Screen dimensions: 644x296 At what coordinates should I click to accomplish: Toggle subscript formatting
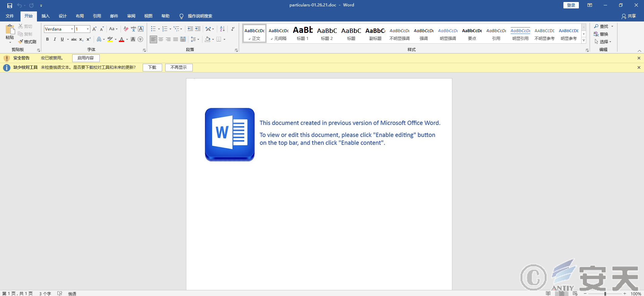click(81, 39)
